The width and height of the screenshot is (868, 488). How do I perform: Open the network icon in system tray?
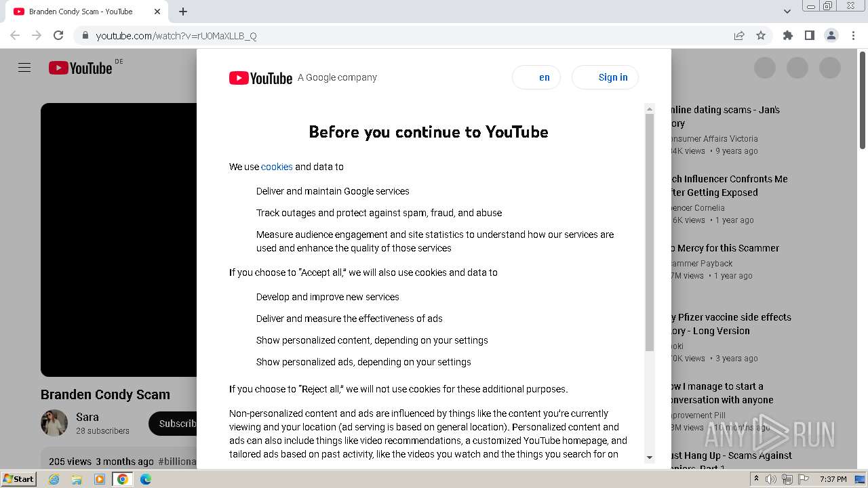[787, 479]
